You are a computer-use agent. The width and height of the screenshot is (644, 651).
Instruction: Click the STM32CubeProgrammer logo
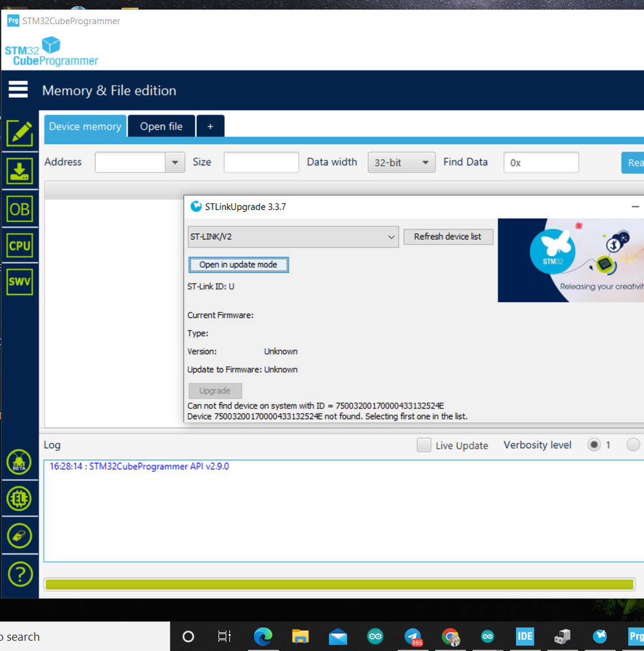click(51, 51)
